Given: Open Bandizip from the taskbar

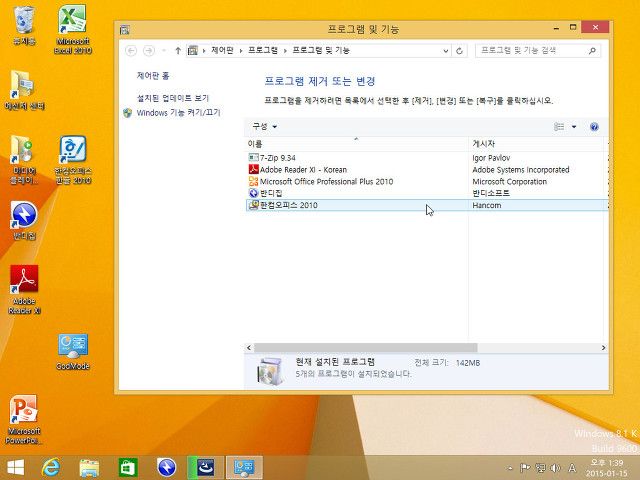Looking at the screenshot, I should pyautogui.click(x=167, y=467).
